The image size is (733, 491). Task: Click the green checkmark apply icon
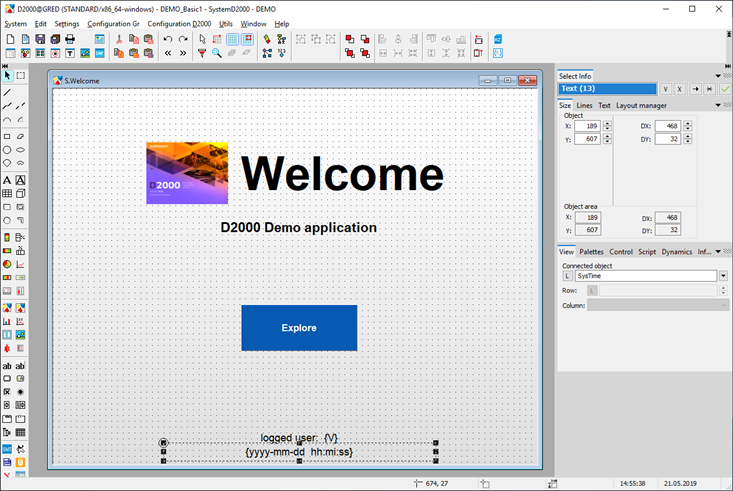[x=725, y=89]
